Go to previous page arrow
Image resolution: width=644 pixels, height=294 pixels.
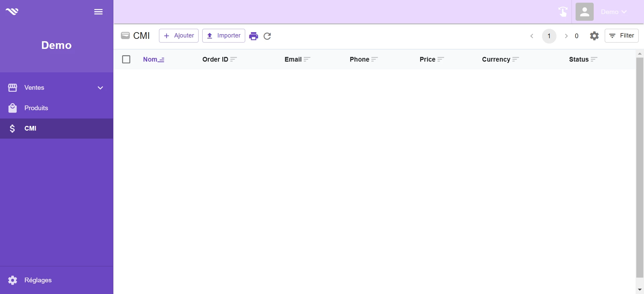pyautogui.click(x=532, y=36)
